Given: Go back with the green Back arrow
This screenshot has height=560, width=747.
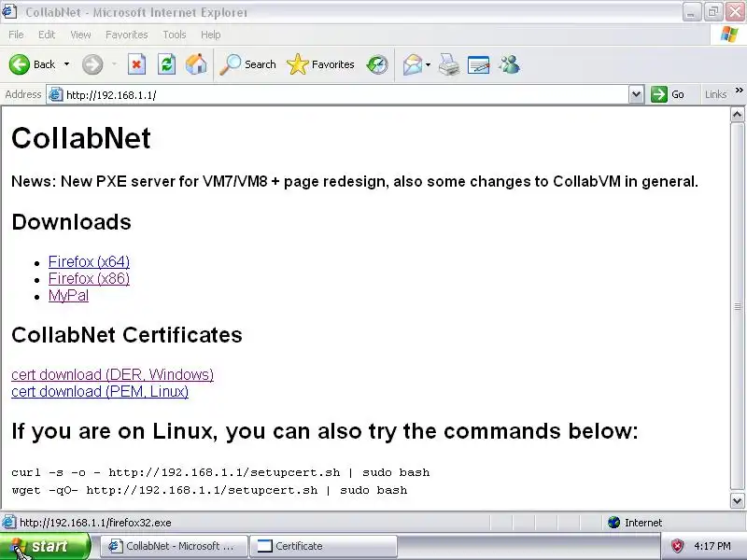Looking at the screenshot, I should point(32,64).
